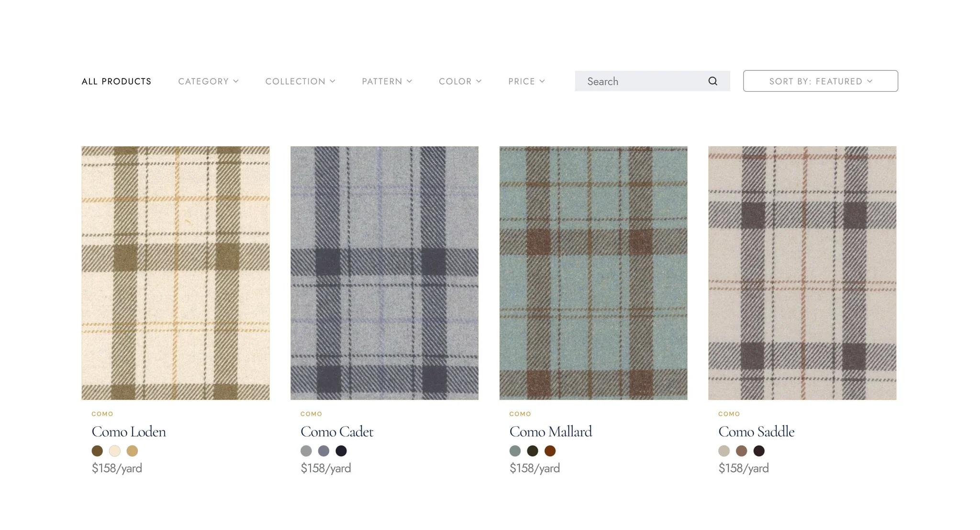Screen dimensions: 980x530
Task: Pick the near-black swatch of Como Saddle
Action: [759, 451]
